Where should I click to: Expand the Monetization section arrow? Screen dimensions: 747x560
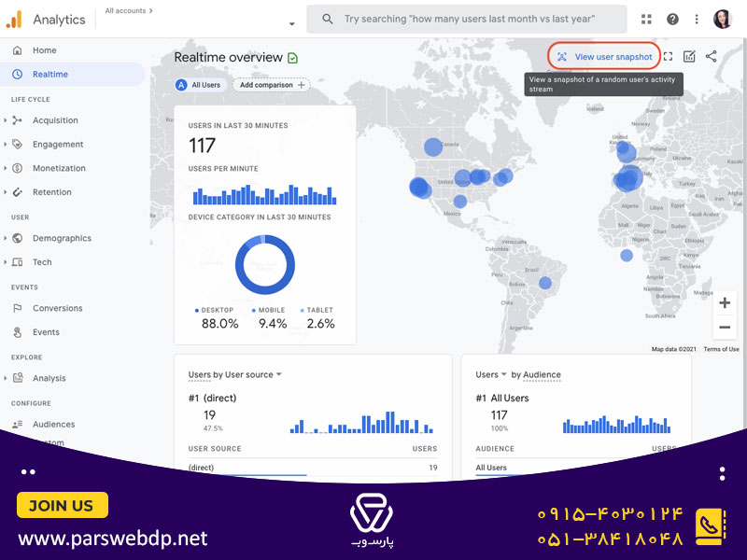tap(6, 168)
